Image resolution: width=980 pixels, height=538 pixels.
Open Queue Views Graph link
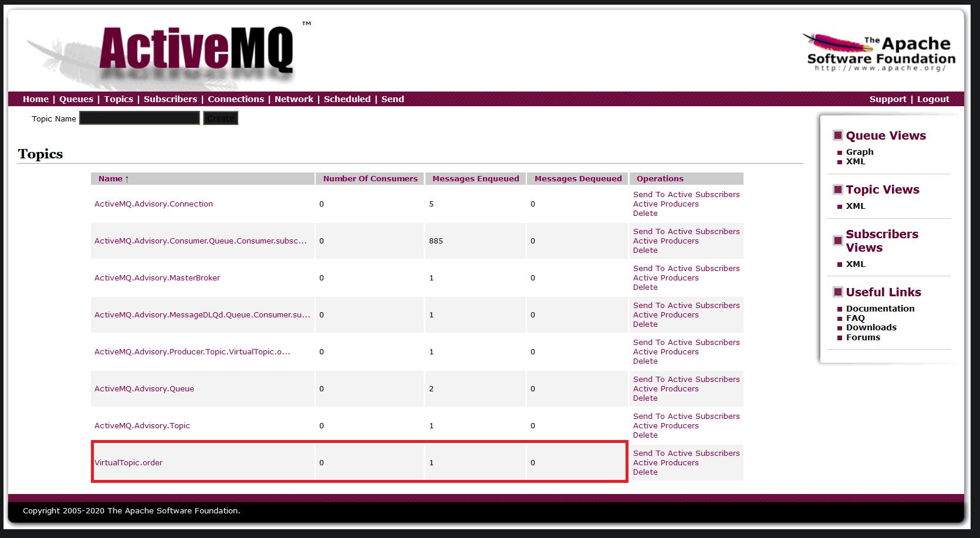860,152
